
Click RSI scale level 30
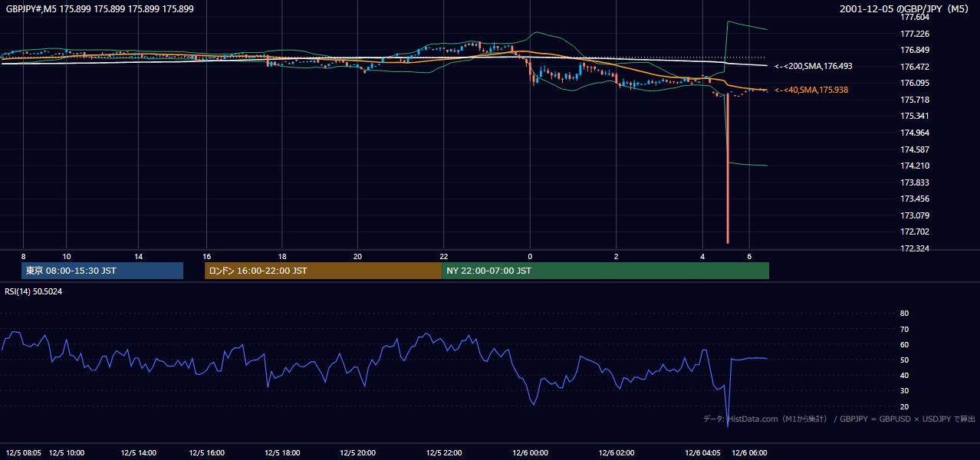click(x=904, y=391)
